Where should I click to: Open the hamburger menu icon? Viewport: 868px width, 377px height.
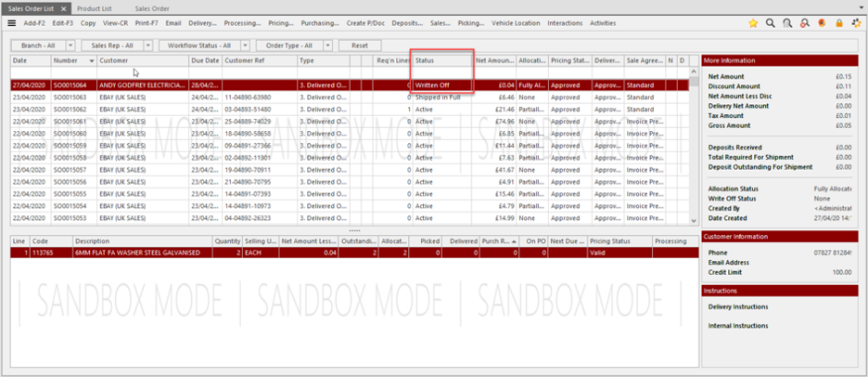(x=12, y=23)
